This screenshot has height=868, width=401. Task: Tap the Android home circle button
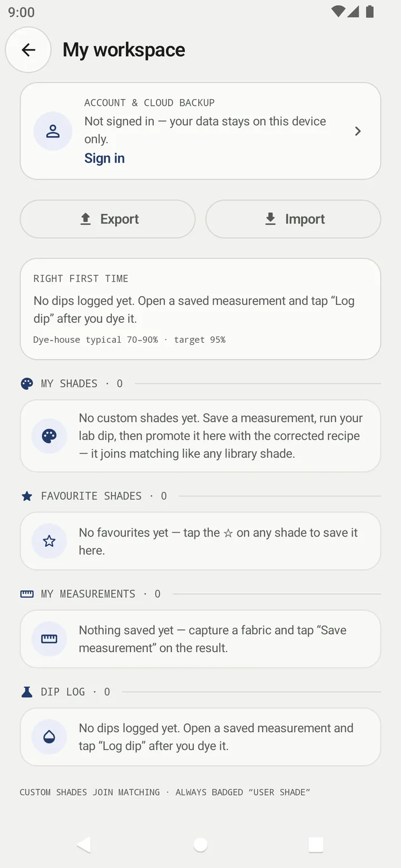point(200,845)
